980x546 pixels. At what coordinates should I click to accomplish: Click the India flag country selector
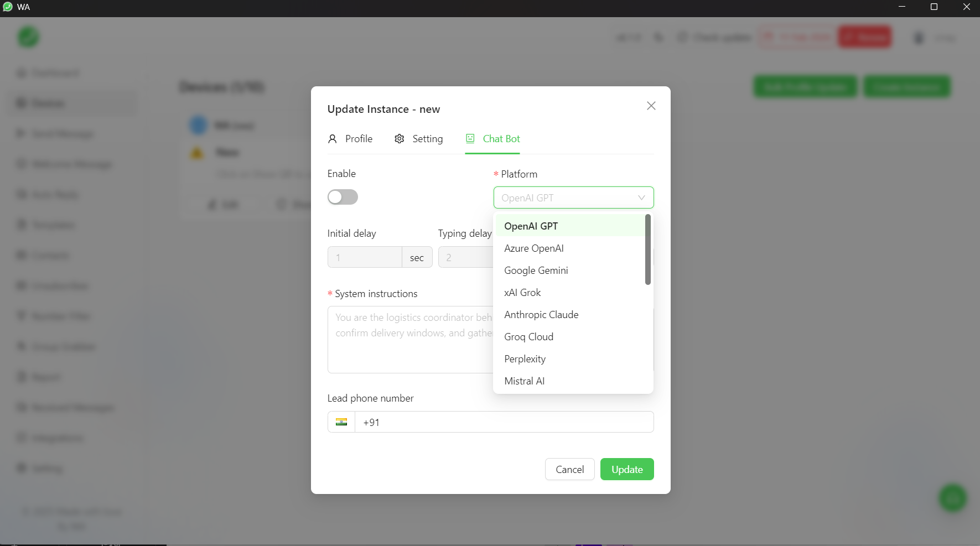(341, 422)
